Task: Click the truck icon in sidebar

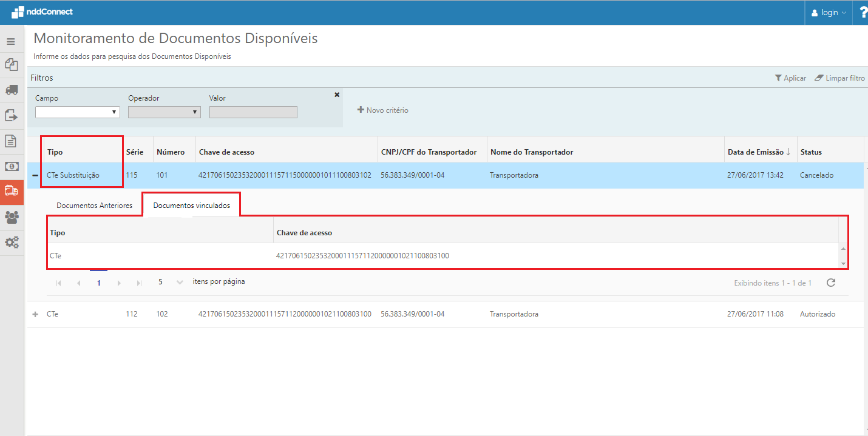Action: (11, 90)
